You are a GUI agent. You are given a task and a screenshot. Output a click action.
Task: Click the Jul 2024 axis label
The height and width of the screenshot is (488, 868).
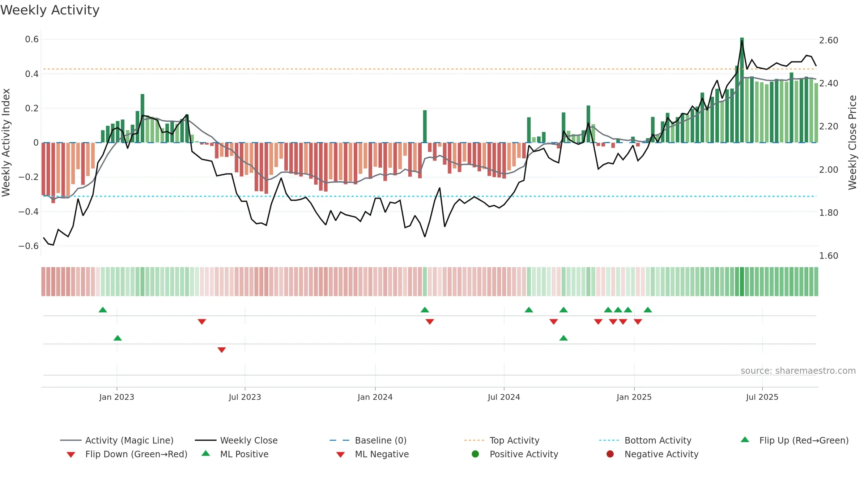pyautogui.click(x=504, y=397)
